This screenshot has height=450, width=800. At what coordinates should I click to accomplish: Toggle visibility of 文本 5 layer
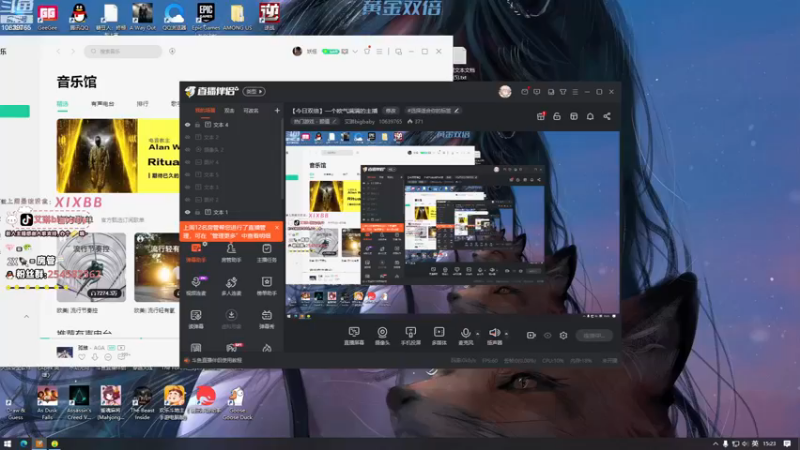click(187, 174)
